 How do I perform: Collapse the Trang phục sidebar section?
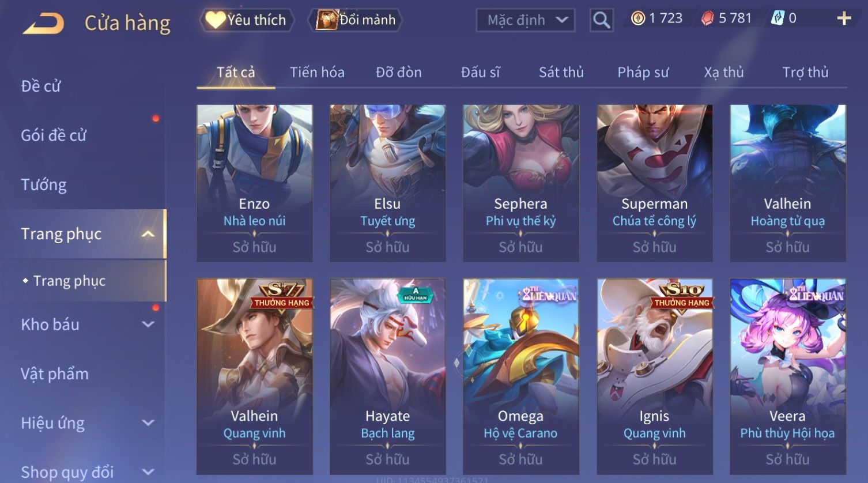148,234
